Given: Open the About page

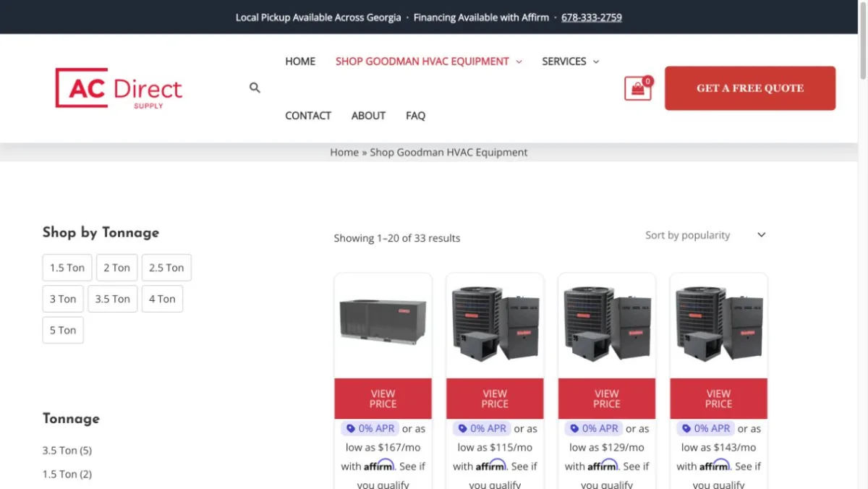Looking at the screenshot, I should (368, 116).
